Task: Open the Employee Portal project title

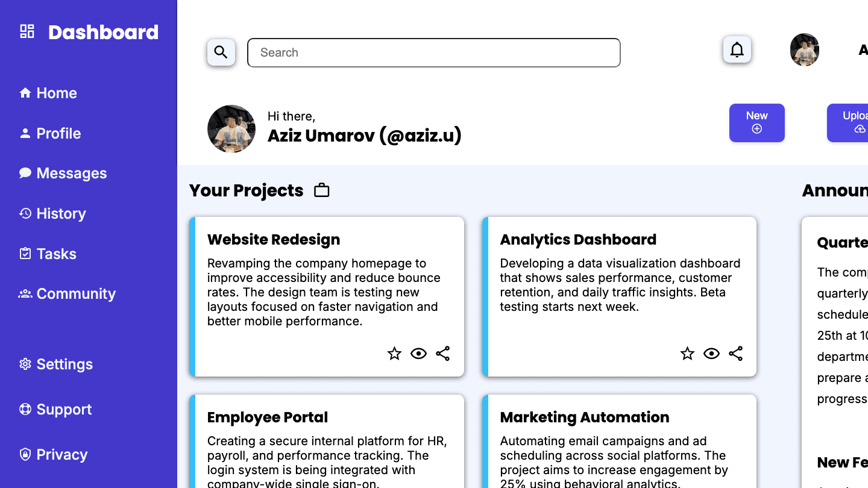Action: [268, 417]
